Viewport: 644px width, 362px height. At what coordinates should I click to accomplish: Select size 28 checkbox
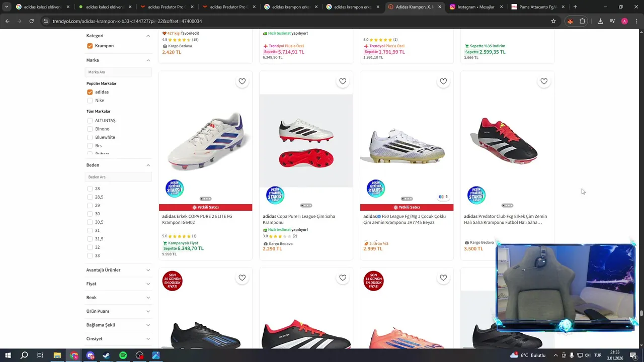coord(90,189)
